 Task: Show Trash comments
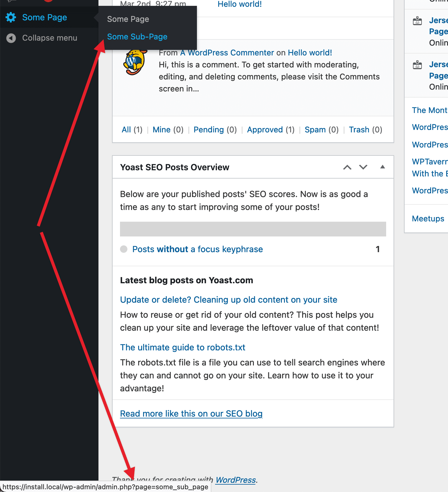(x=359, y=130)
